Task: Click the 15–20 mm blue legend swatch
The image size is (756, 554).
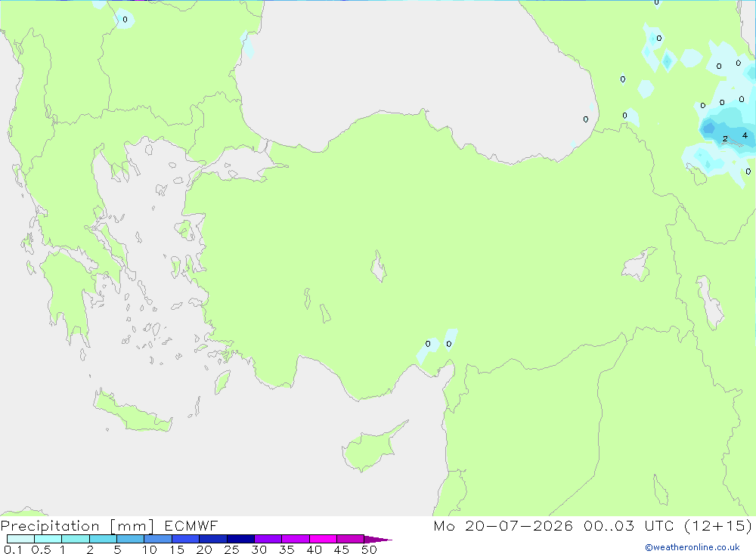Action: tap(185, 539)
